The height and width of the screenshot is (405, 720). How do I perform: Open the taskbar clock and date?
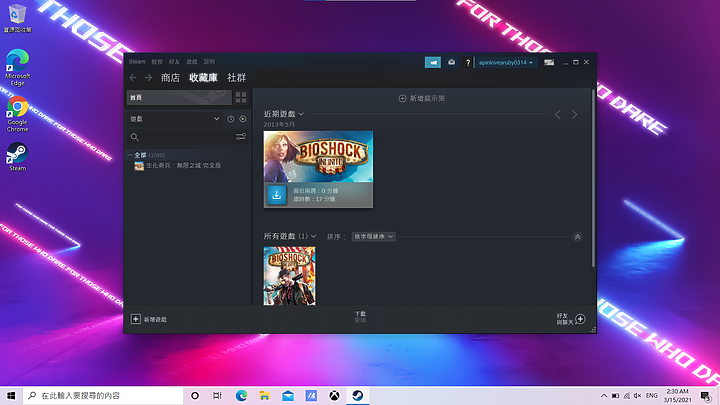point(678,395)
